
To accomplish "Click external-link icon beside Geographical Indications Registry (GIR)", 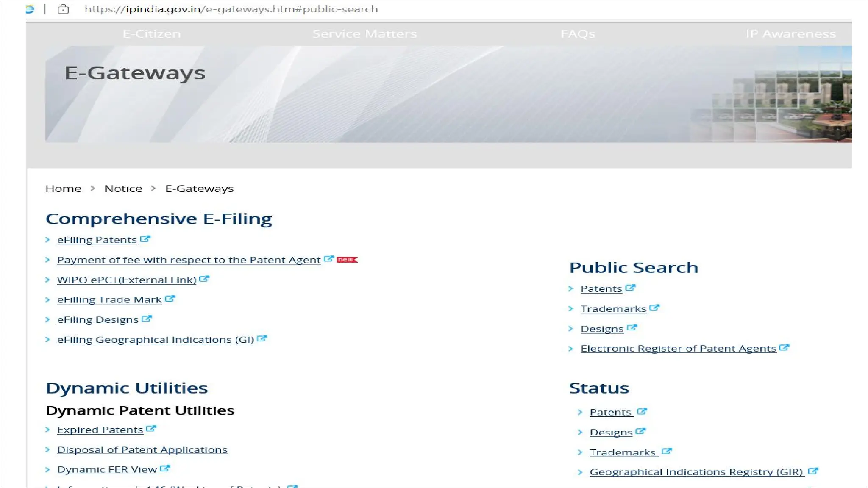I will click(813, 471).
